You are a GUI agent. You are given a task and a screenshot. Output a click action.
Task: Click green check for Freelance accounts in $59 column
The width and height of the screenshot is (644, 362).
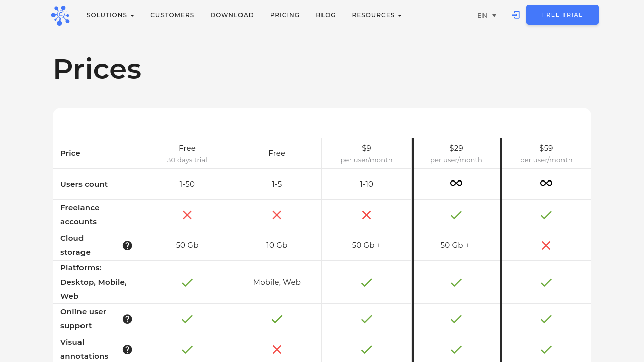click(x=546, y=215)
